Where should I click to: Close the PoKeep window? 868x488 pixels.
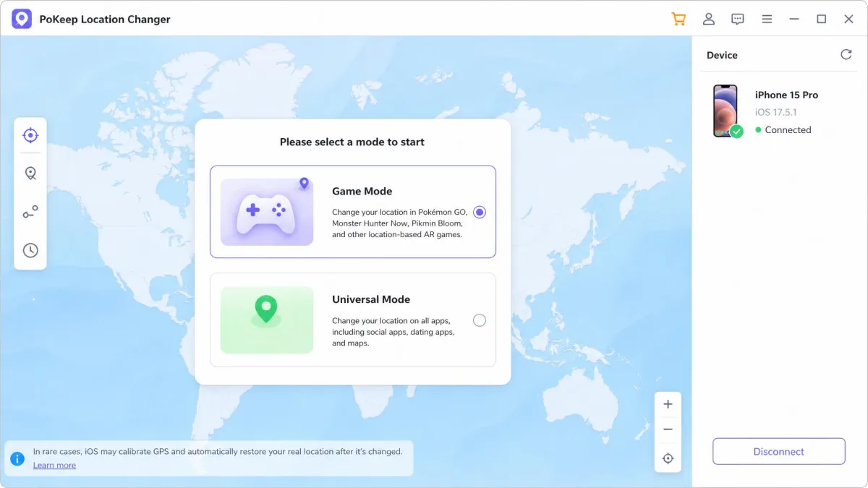[x=849, y=20]
